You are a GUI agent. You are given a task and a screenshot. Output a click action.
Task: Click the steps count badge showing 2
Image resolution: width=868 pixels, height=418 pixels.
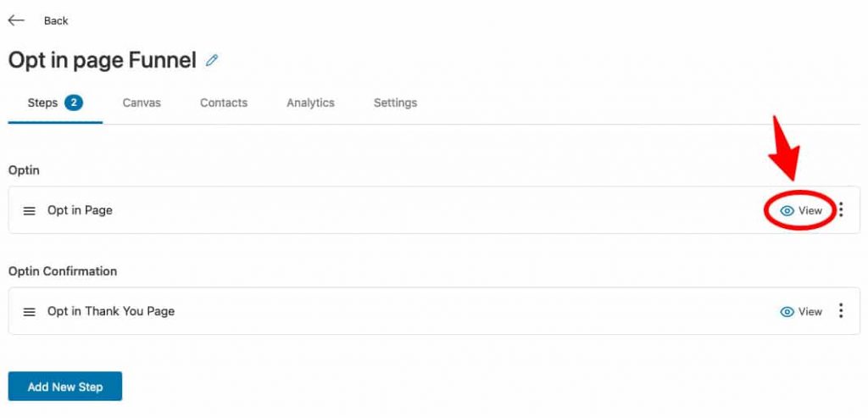[74, 103]
